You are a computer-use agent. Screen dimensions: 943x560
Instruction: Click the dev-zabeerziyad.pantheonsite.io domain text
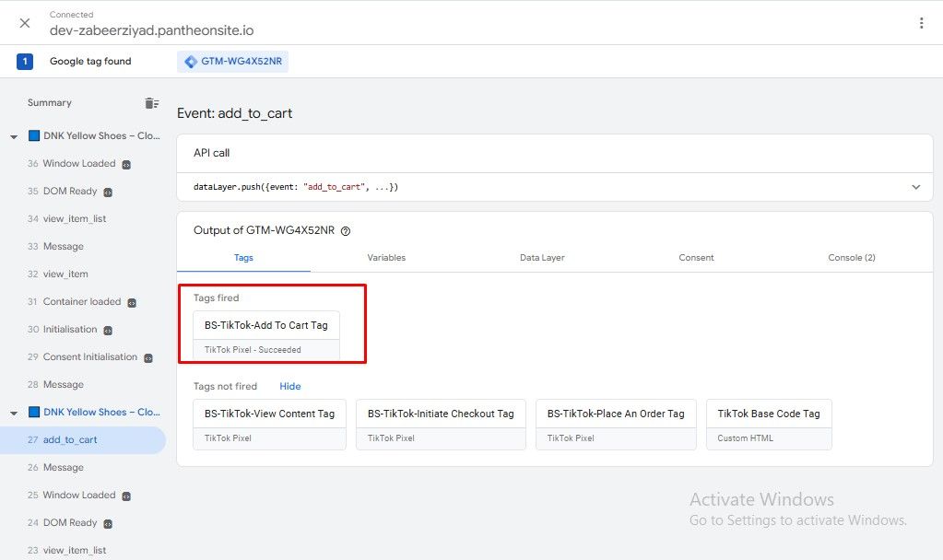pyautogui.click(x=151, y=30)
